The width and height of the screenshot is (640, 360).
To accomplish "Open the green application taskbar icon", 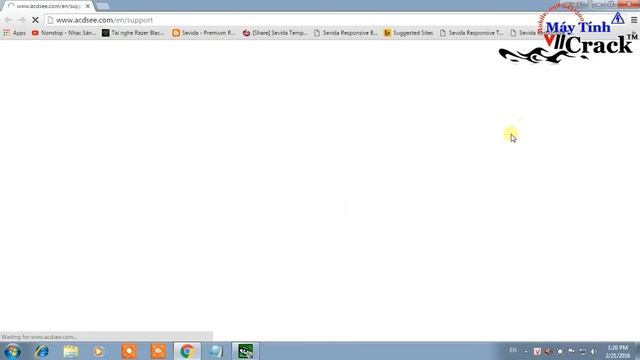I will coord(245,351).
